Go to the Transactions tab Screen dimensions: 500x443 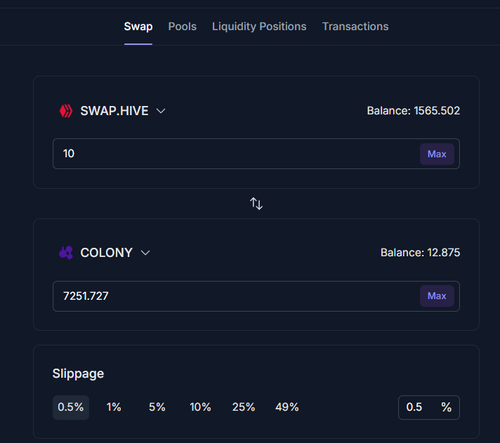pyautogui.click(x=355, y=26)
